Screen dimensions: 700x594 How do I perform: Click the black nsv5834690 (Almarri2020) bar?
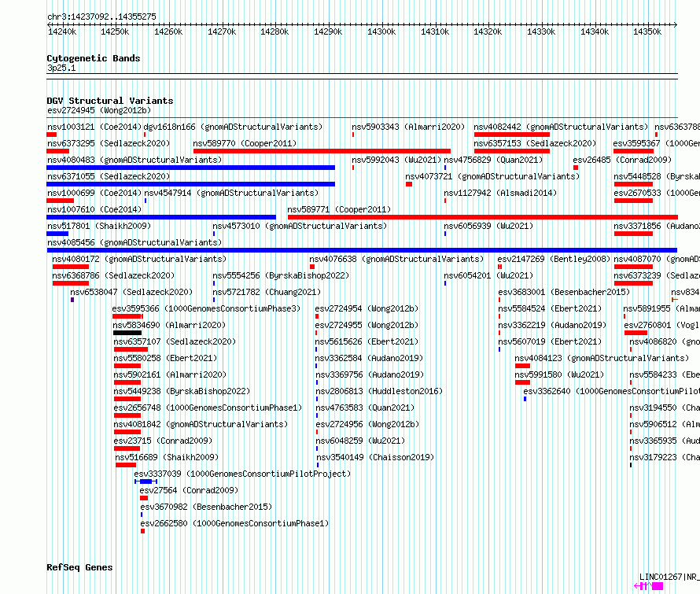pyautogui.click(x=127, y=333)
